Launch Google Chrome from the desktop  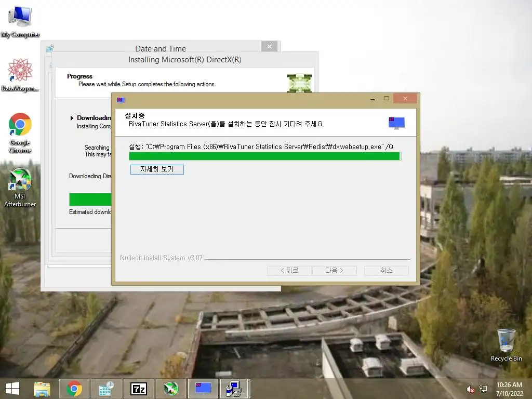(20, 132)
